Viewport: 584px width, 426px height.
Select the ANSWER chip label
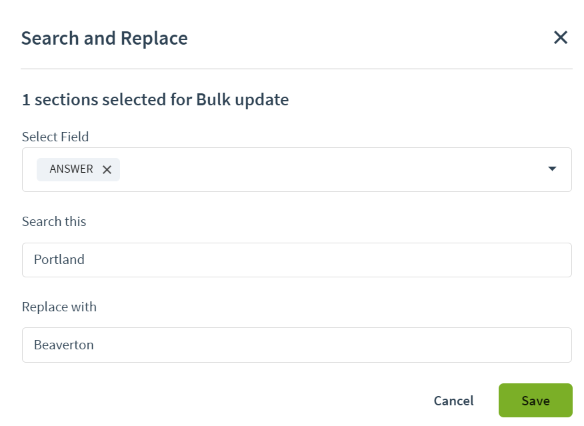(x=71, y=169)
